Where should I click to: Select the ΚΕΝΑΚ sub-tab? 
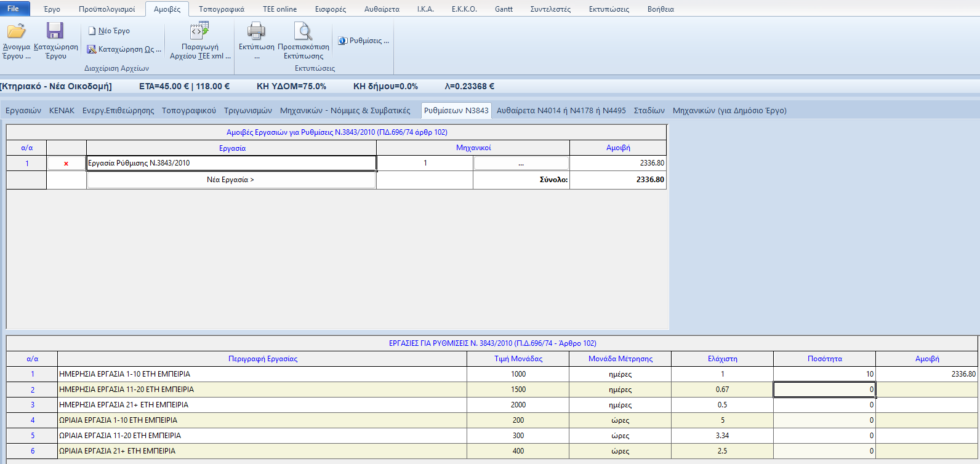coord(62,111)
